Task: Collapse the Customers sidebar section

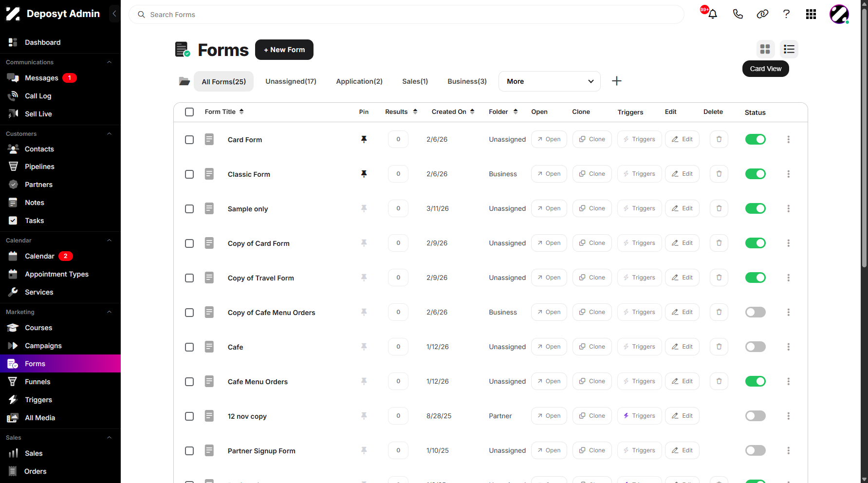Action: click(109, 134)
